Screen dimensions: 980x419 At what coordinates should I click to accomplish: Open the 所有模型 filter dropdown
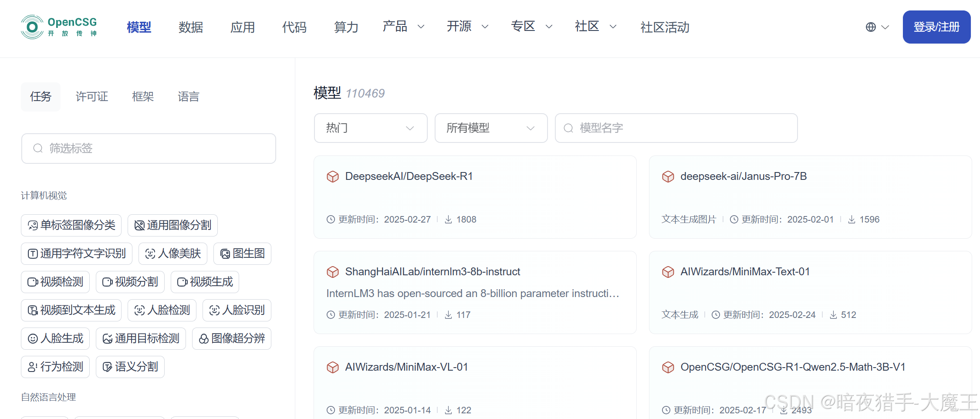[491, 128]
